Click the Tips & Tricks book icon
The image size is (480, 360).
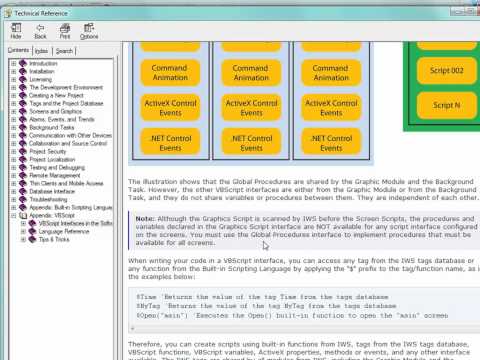coord(32,239)
